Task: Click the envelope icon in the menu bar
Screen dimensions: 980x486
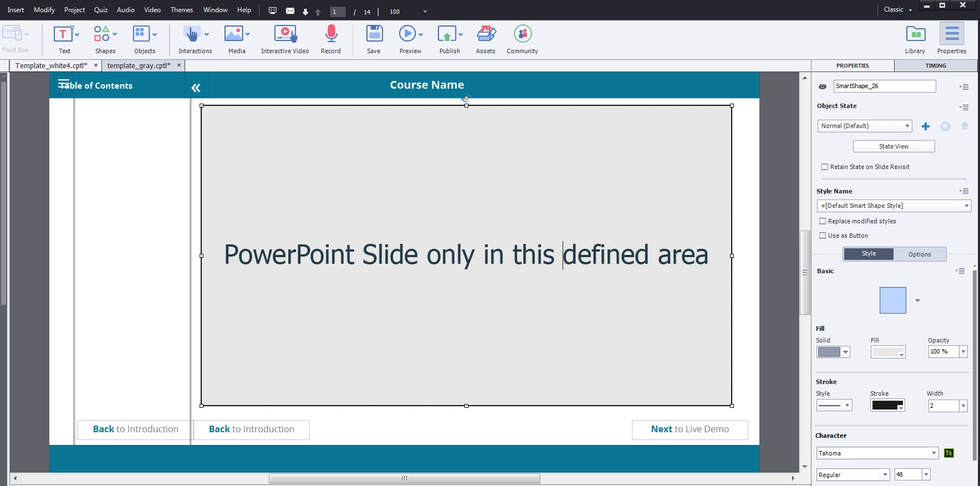Action: 290,11
